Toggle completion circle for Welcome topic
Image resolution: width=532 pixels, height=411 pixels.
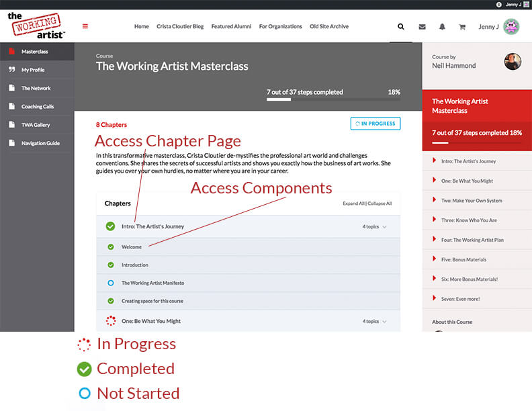pyautogui.click(x=111, y=247)
